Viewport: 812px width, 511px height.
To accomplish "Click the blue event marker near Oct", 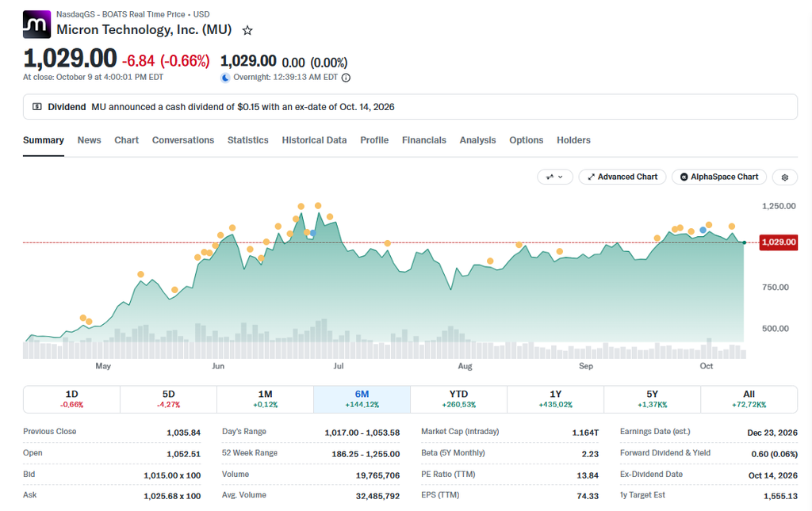I will pos(703,231).
